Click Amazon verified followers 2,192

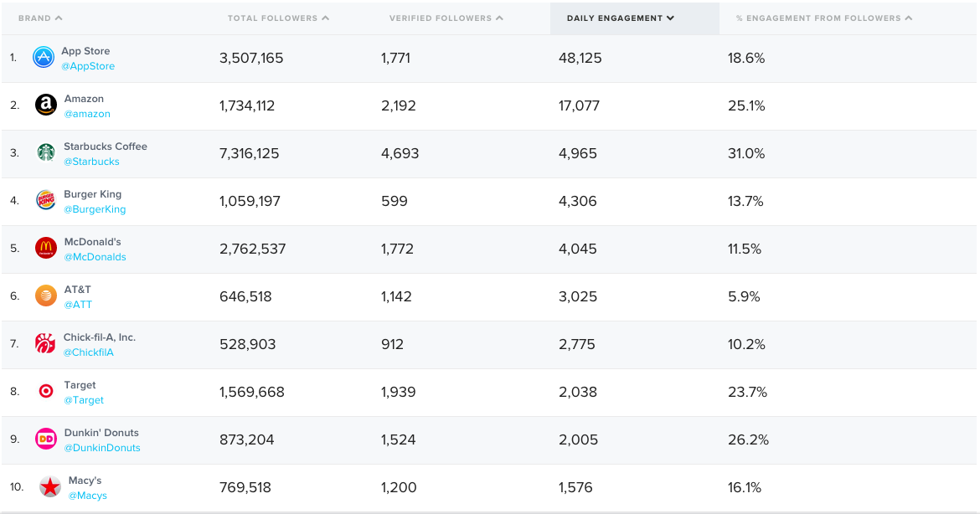point(398,105)
